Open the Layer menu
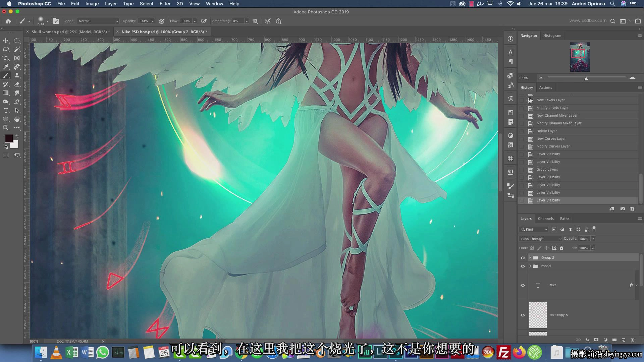644x362 pixels. coord(111,4)
